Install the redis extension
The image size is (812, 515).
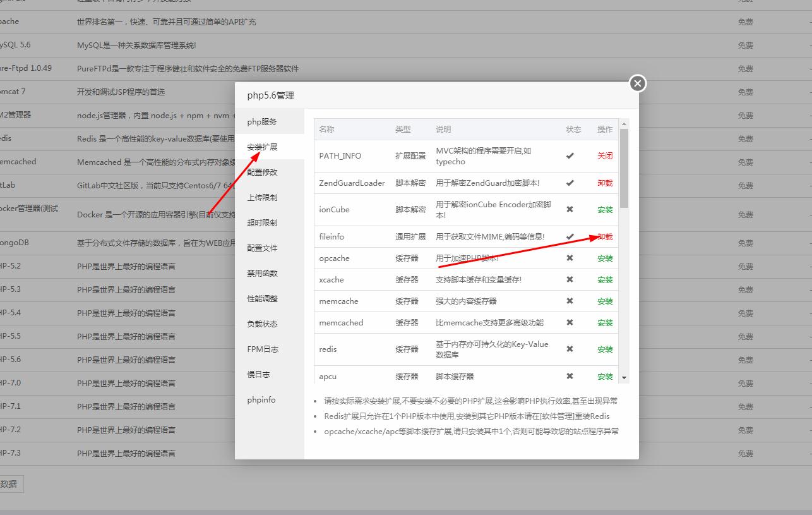pyautogui.click(x=605, y=349)
